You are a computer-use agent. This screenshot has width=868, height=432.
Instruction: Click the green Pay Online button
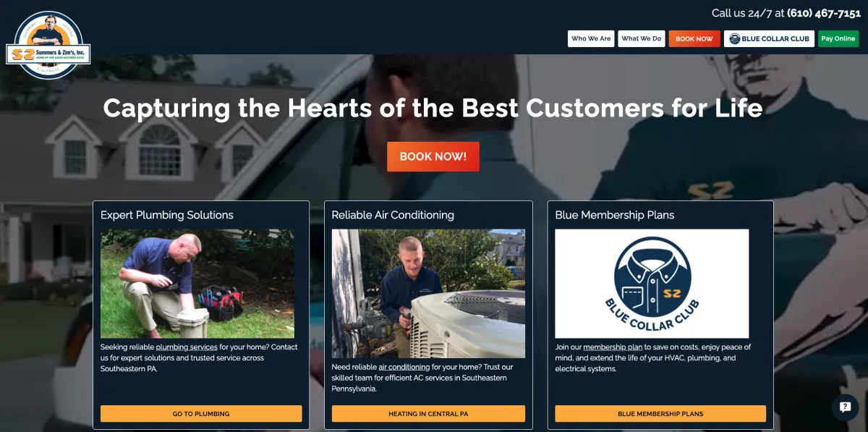point(838,39)
